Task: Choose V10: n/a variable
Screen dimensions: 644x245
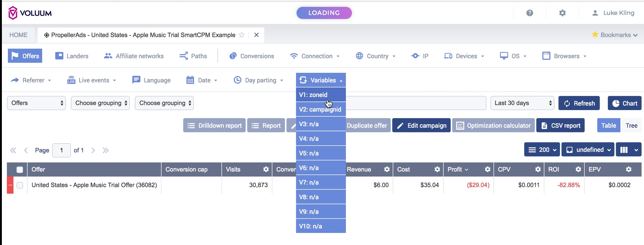Action: pyautogui.click(x=321, y=226)
